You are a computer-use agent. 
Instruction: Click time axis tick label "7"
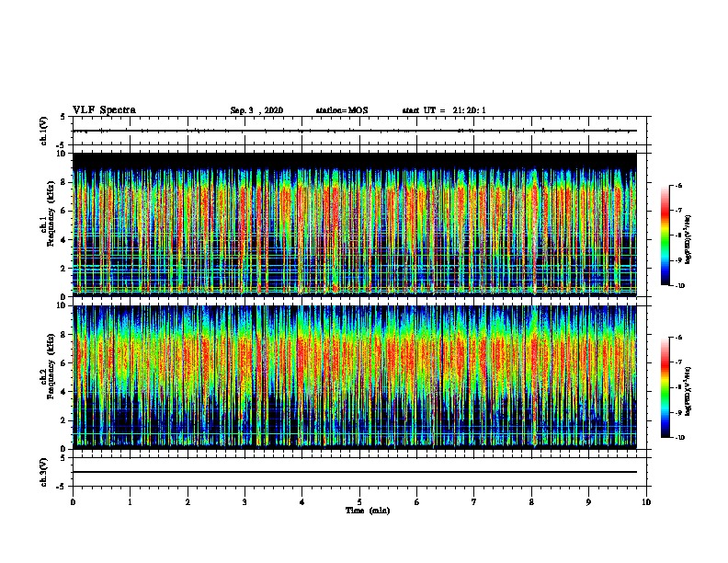click(x=474, y=502)
